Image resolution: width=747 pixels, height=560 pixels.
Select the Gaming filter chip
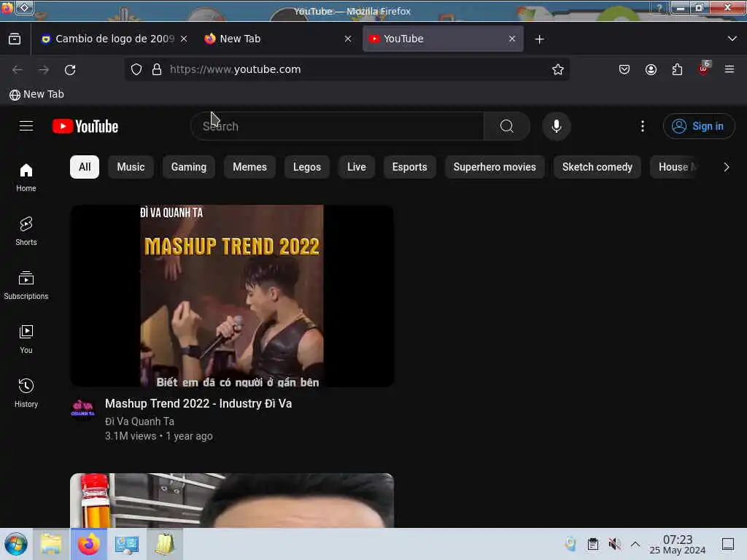[189, 167]
